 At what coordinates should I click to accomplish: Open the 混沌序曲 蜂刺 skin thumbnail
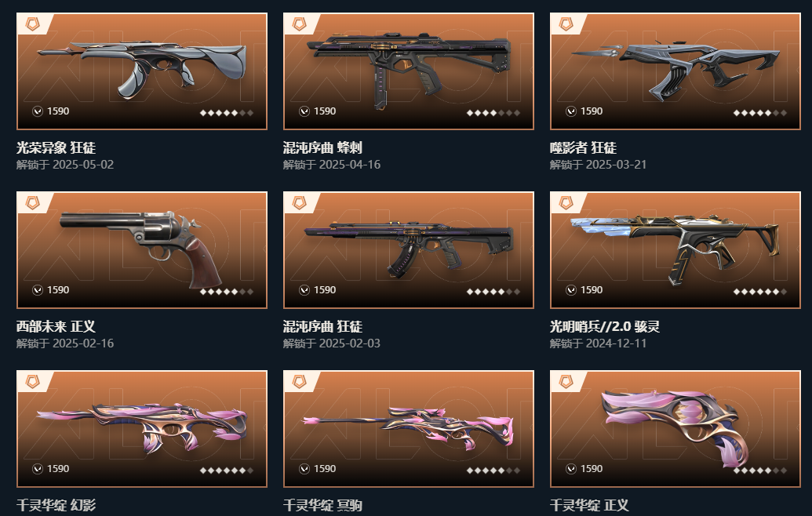(409, 71)
